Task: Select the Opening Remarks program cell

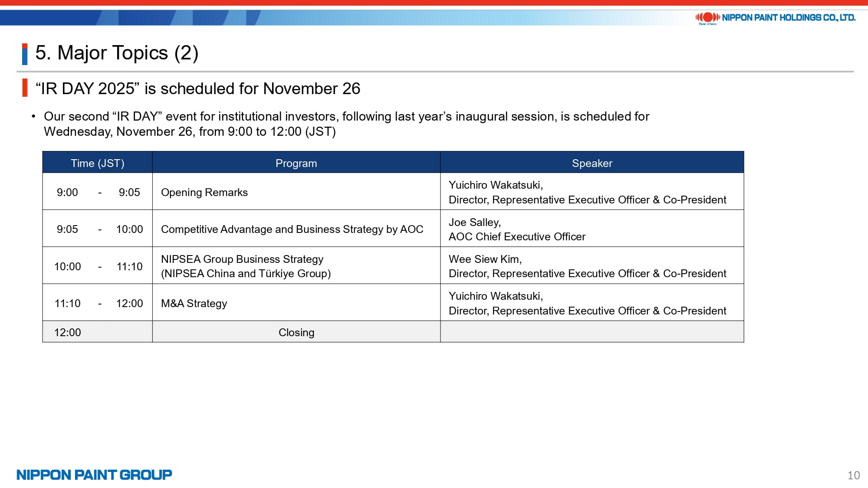Action: coord(204,192)
